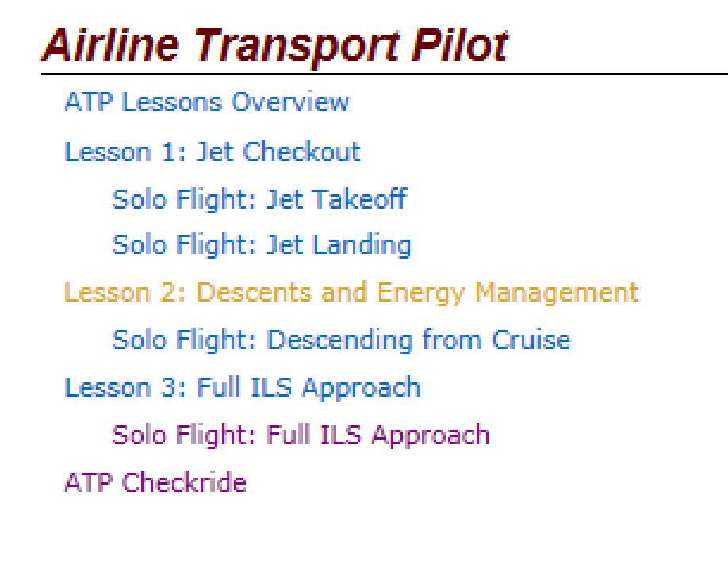The width and height of the screenshot is (728, 561).
Task: Open the third lesson on ILS approach
Action: point(242,388)
